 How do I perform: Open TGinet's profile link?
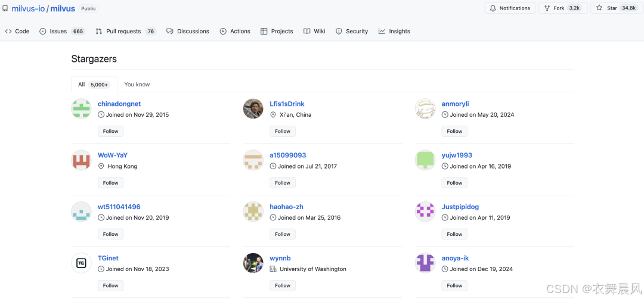[108, 258]
